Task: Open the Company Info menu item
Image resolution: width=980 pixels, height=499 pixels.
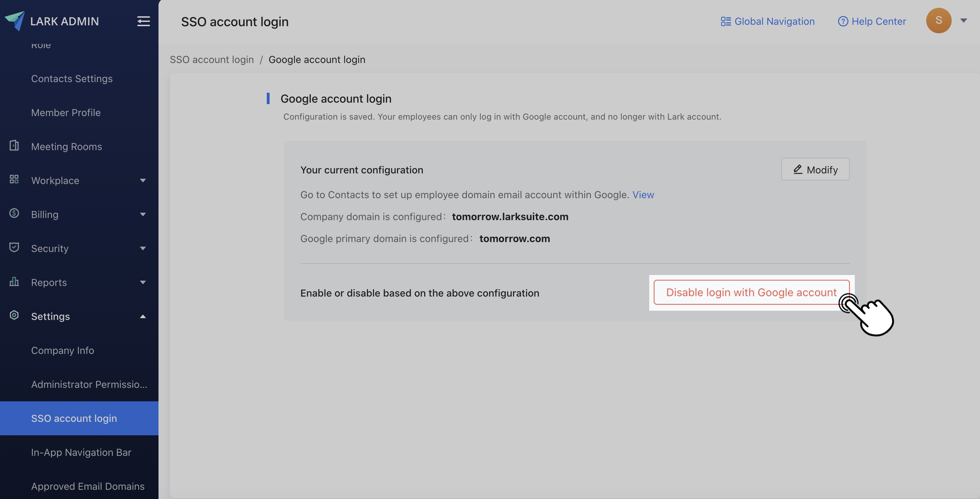Action: pos(62,350)
